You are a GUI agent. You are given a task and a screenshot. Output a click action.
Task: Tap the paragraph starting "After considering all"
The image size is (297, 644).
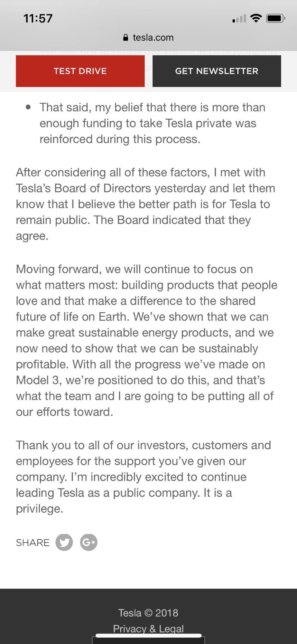tap(145, 204)
